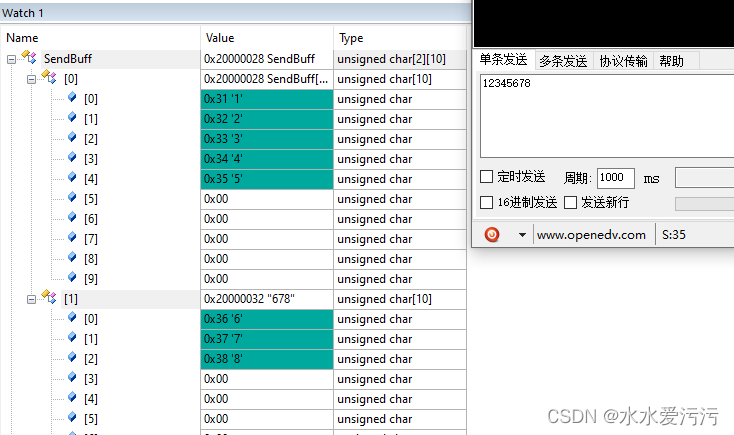The image size is (734, 435).
Task: Click the diamond icon for value 0x35 '5'
Action: click(x=72, y=177)
